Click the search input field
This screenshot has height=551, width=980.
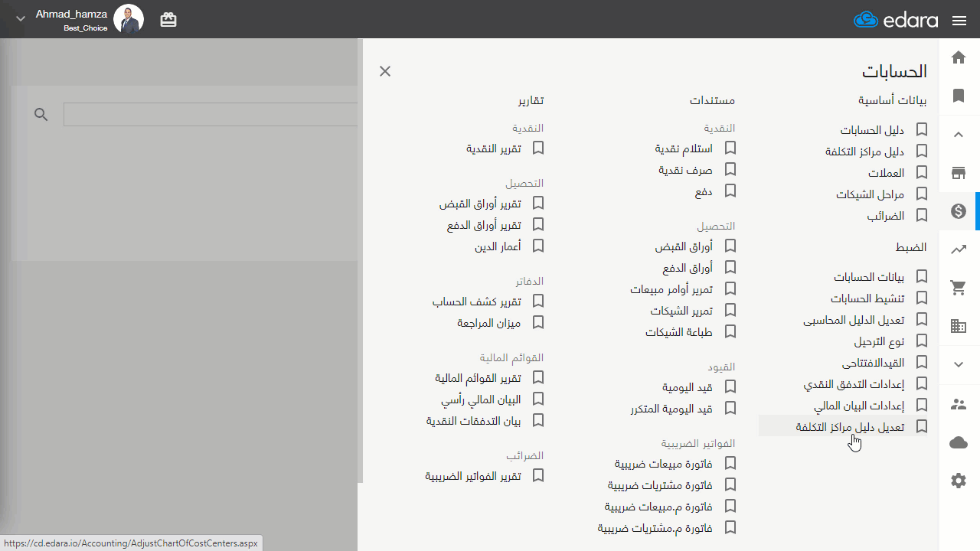(x=211, y=114)
